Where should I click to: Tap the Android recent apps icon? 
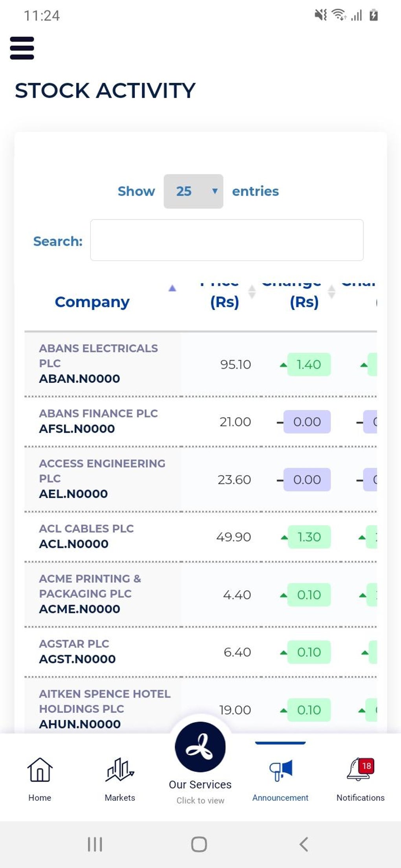tap(95, 844)
